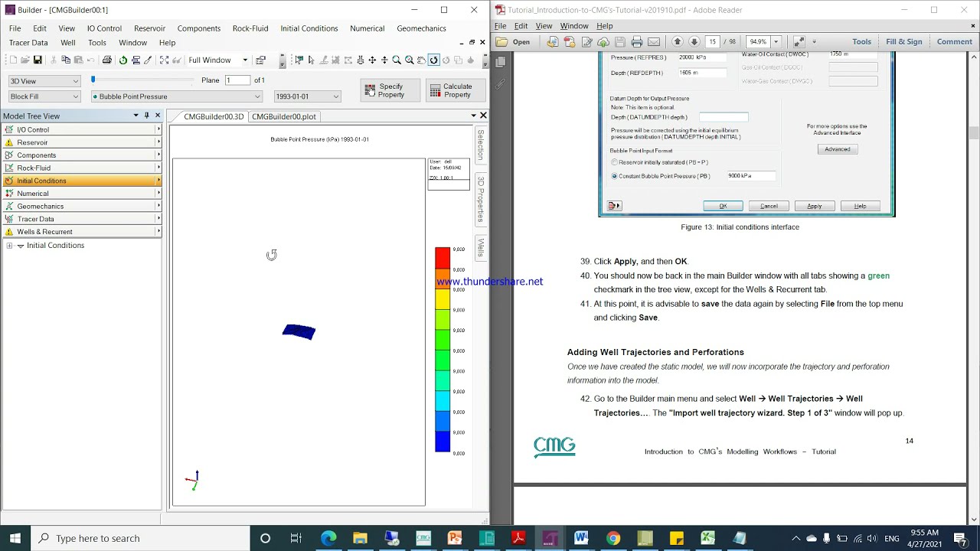The width and height of the screenshot is (980, 551).
Task: Select the Pan hand tool in Builder
Action: coord(421,60)
